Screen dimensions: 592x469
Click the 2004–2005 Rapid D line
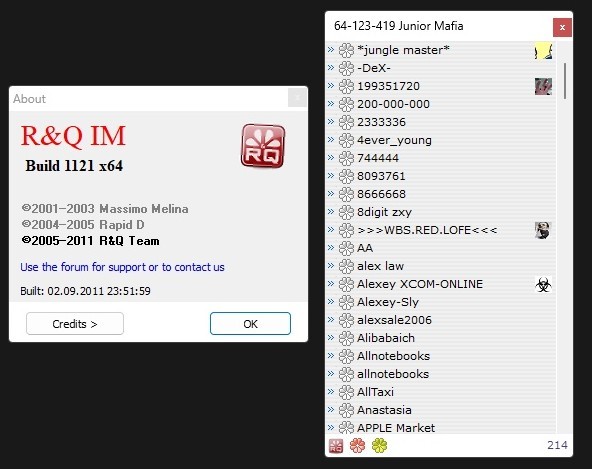click(x=83, y=225)
